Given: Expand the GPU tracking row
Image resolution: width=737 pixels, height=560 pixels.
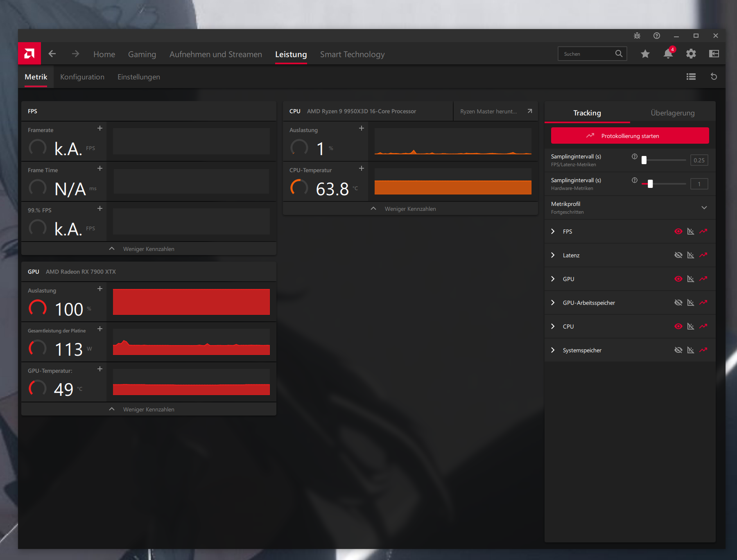Looking at the screenshot, I should [553, 279].
